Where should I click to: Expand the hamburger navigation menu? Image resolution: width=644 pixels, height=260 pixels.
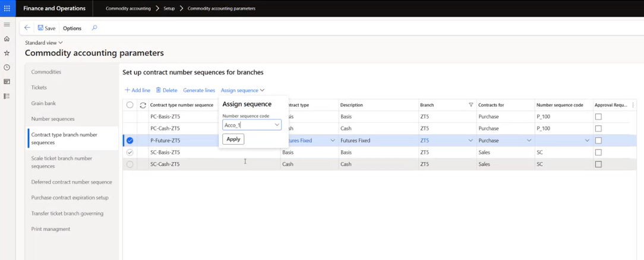7,25
